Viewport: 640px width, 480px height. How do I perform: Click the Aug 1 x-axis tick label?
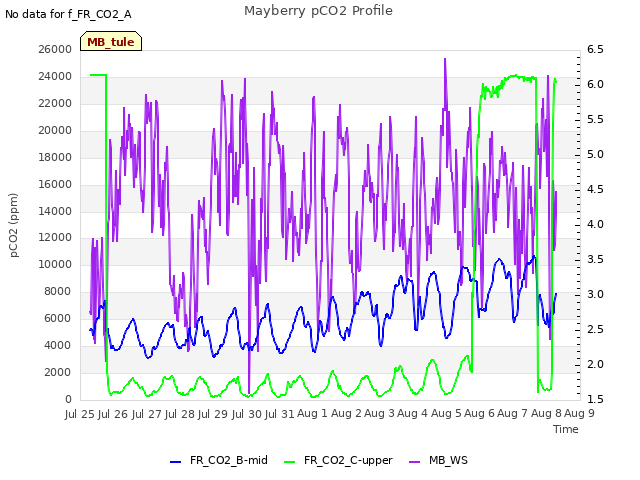click(312, 413)
